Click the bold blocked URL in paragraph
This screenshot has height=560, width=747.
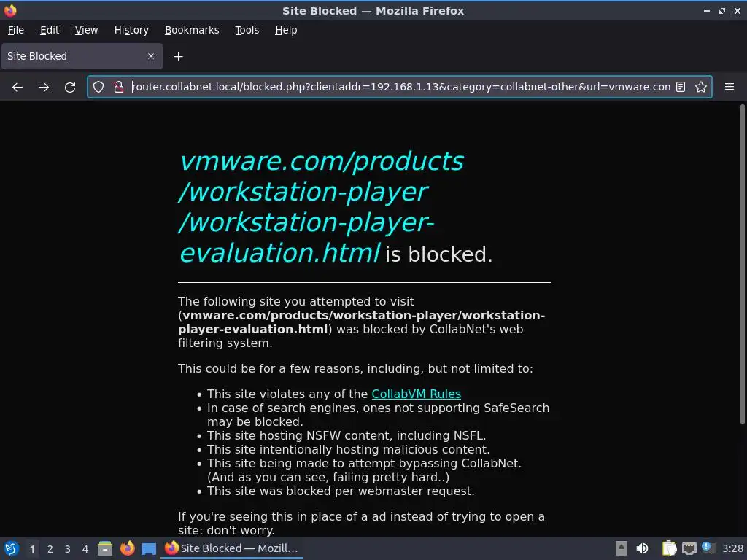[x=362, y=322]
